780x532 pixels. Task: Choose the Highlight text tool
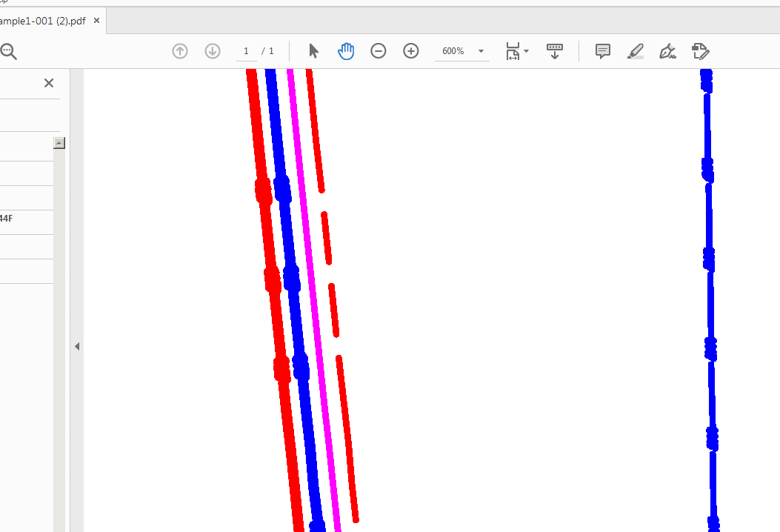636,51
